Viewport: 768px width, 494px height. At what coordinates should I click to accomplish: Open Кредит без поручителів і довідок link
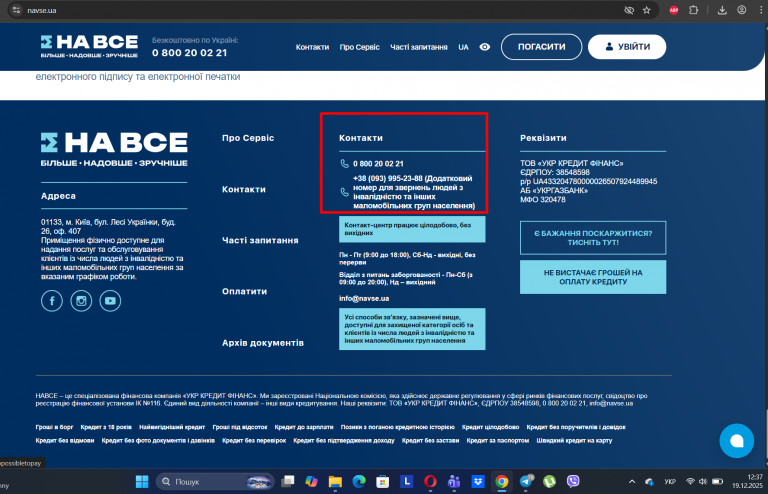point(576,427)
